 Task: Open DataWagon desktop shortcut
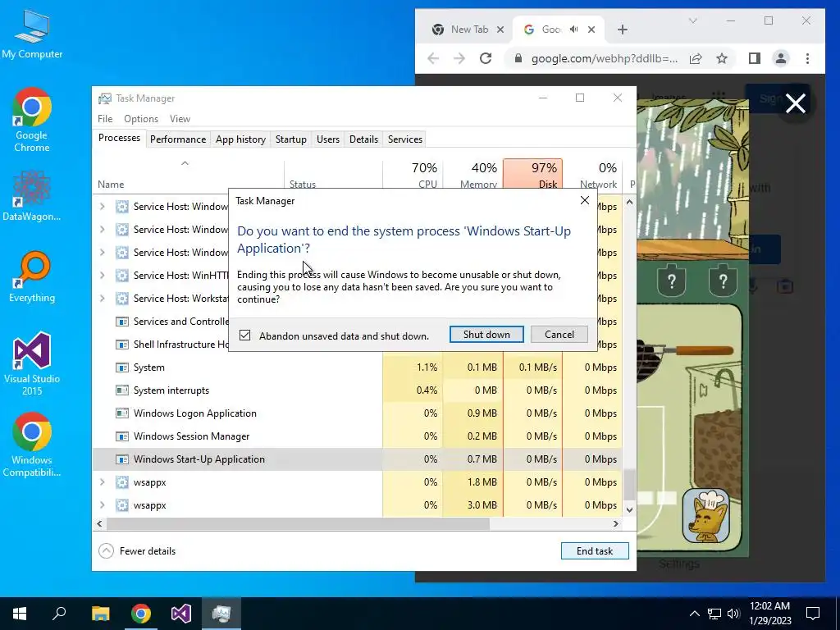click(x=32, y=196)
